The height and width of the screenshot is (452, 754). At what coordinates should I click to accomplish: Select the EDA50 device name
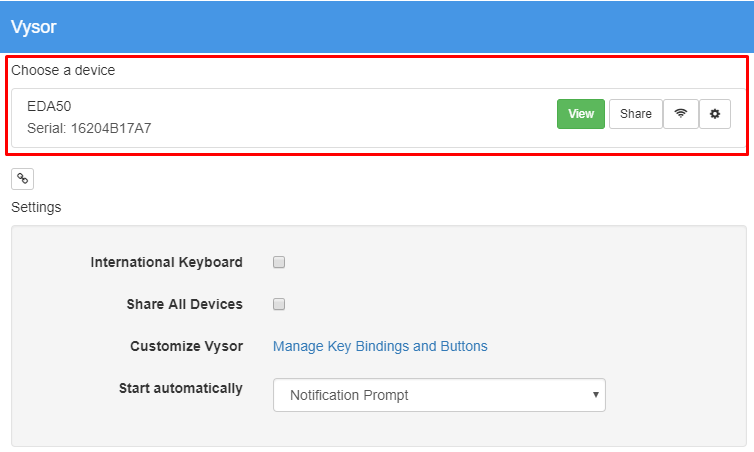(x=49, y=106)
